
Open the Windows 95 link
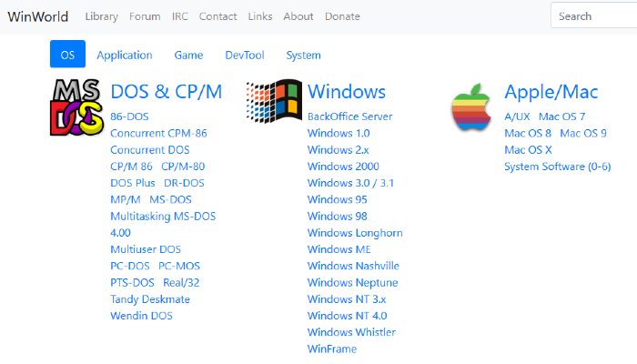(x=338, y=199)
